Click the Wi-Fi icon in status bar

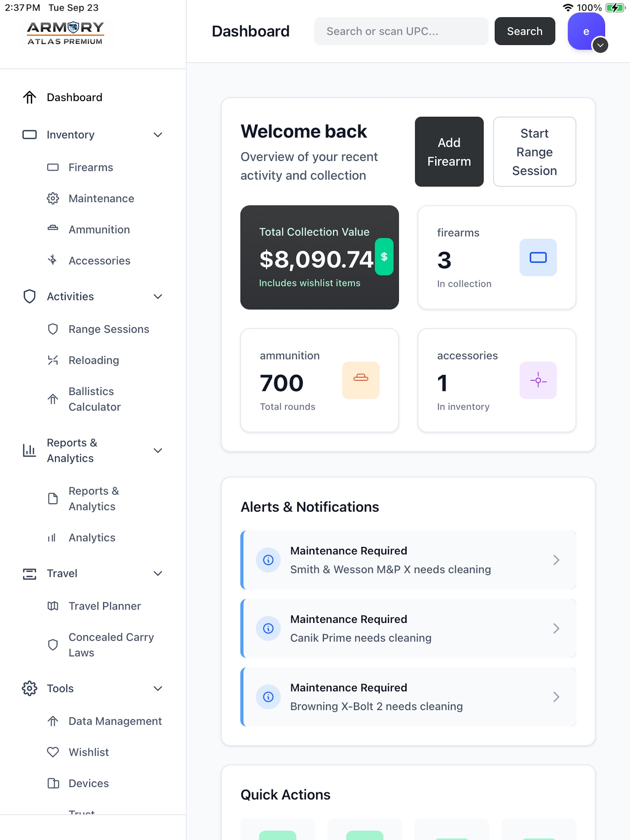(x=568, y=8)
